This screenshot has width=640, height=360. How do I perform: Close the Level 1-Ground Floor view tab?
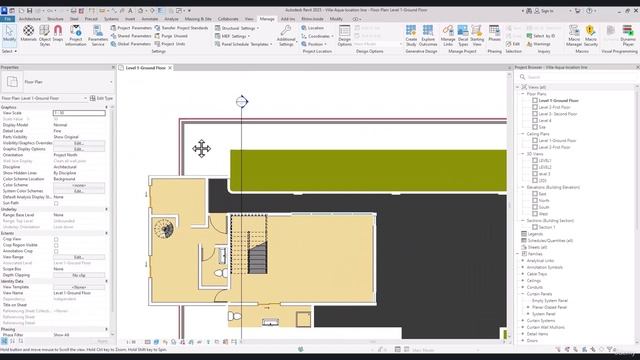coord(170,68)
